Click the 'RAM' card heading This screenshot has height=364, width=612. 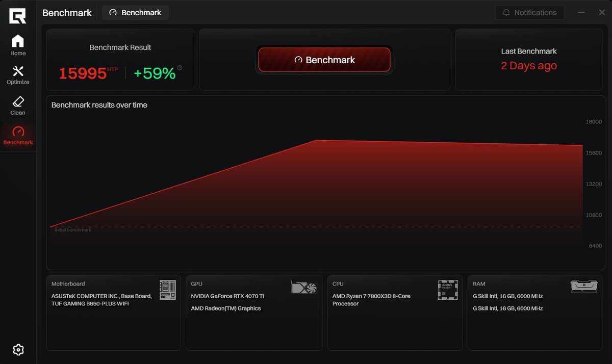point(479,284)
